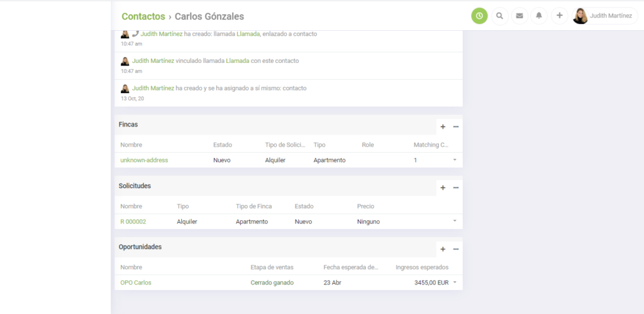644x314 pixels.
Task: Click the quick create plus icon
Action: click(x=559, y=16)
